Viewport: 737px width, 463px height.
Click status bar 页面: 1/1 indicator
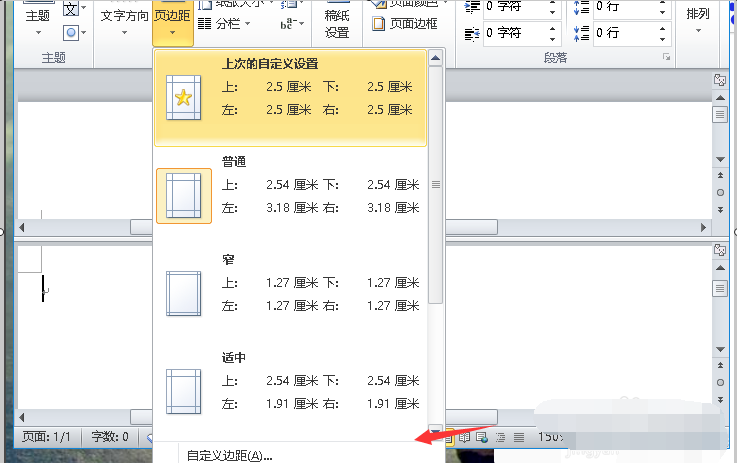[x=46, y=437]
